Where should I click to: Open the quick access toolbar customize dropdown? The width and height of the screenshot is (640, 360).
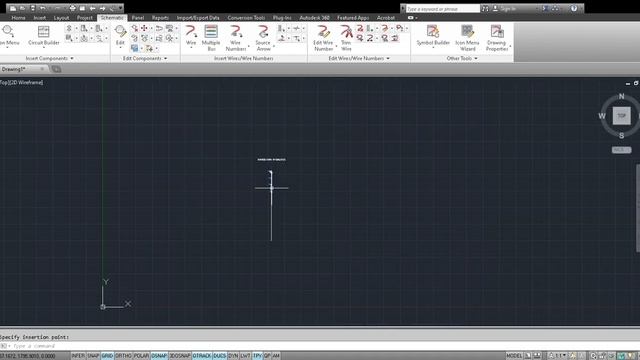[x=121, y=8]
